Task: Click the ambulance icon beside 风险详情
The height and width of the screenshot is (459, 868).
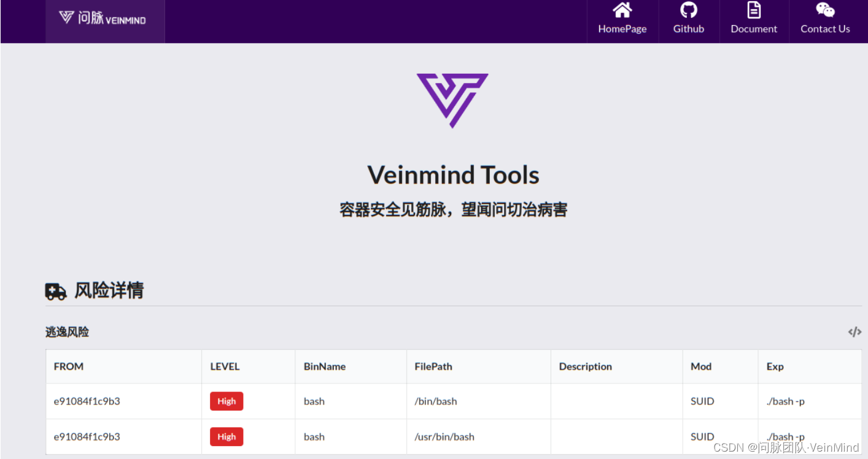Action: pos(55,291)
